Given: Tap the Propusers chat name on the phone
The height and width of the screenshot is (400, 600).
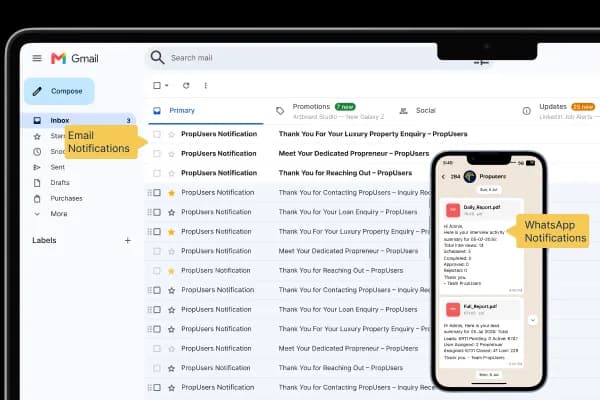Looking at the screenshot, I should point(492,176).
